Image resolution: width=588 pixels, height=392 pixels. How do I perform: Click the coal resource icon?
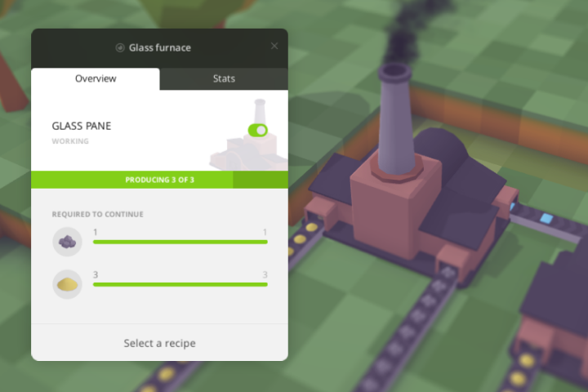click(68, 242)
